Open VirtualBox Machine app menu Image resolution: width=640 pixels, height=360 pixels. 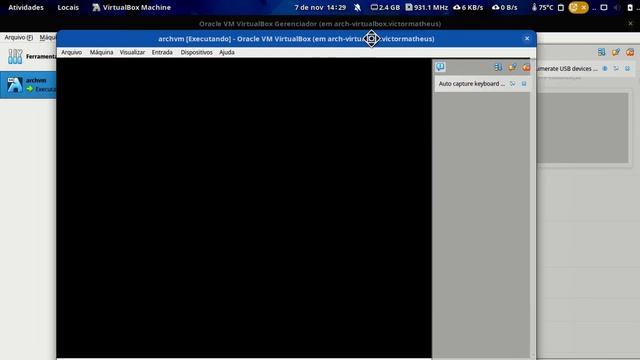point(131,7)
